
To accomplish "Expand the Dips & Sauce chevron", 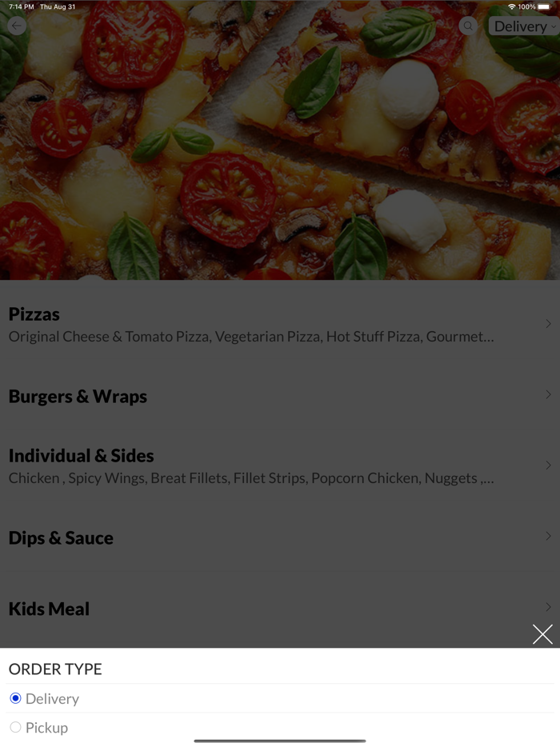I will click(548, 537).
